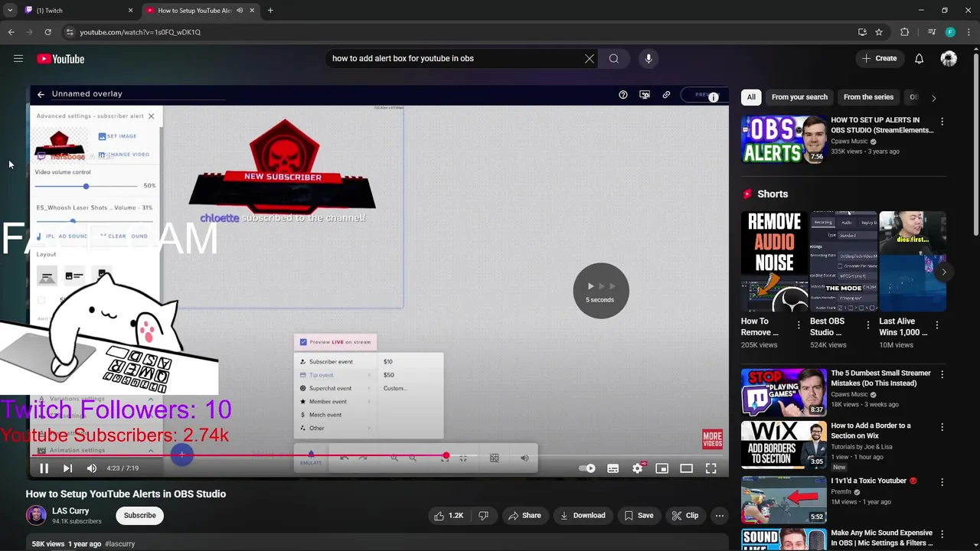Screen dimensions: 980x551
Task: Go back in browser history
Action: click(x=11, y=32)
